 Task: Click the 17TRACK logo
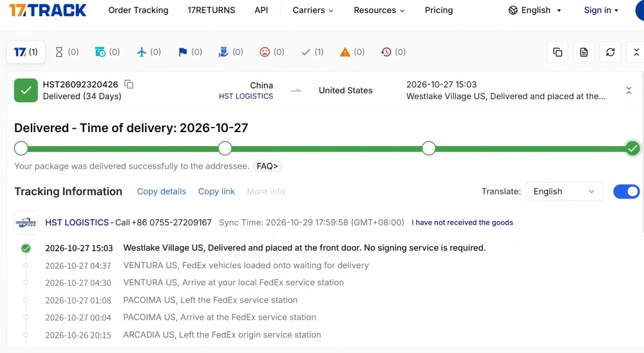(x=48, y=10)
